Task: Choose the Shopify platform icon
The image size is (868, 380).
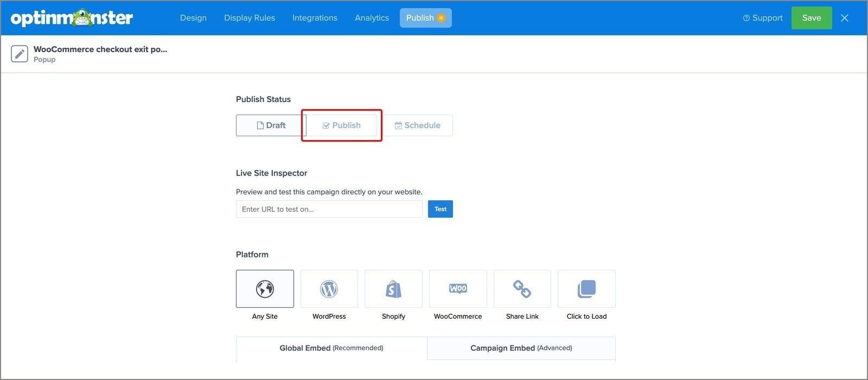Action: coord(393,289)
